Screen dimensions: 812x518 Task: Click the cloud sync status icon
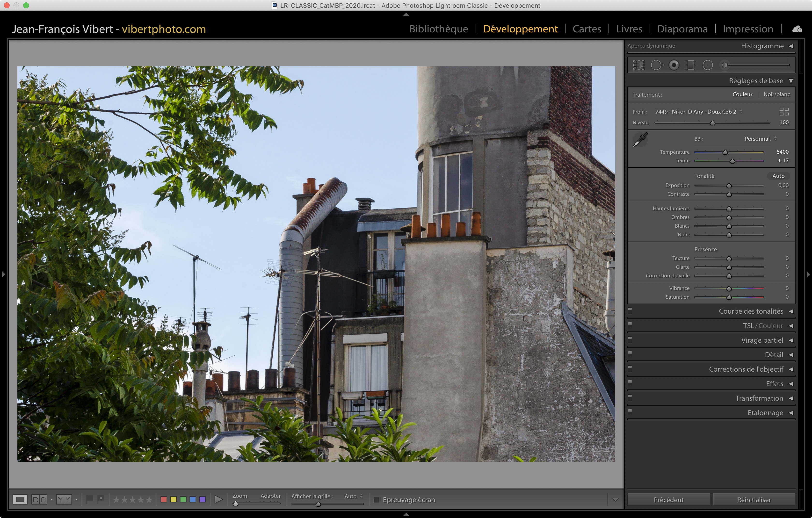click(x=797, y=29)
